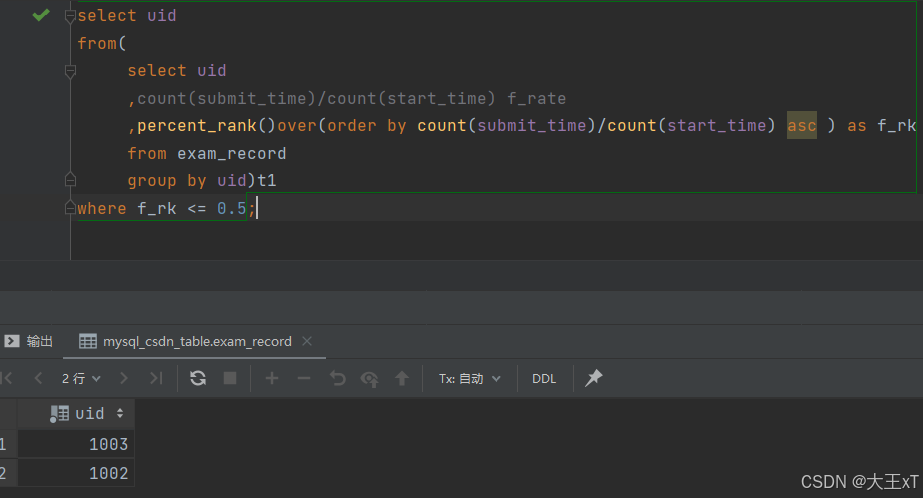This screenshot has height=498, width=923.
Task: Submit changes with up arrow icon
Action: point(402,378)
